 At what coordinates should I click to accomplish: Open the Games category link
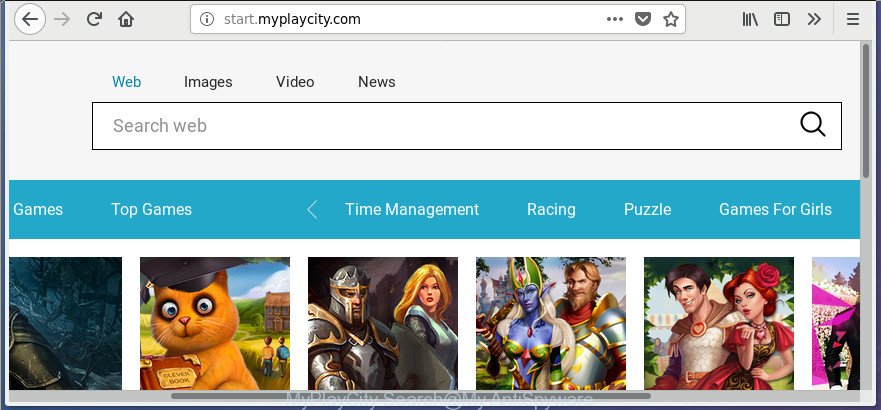click(38, 209)
